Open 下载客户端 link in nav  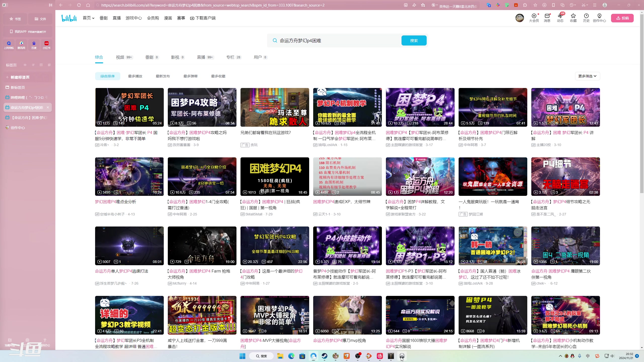point(203,18)
